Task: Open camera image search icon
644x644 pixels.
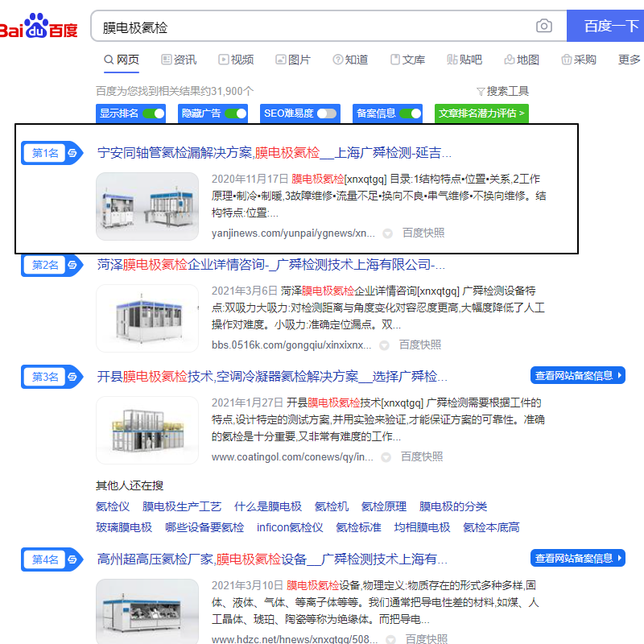Action: [544, 26]
